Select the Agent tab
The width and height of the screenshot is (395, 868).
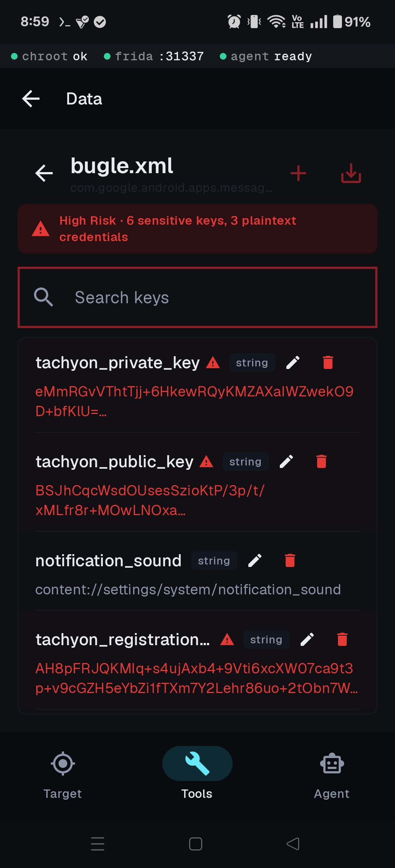[331, 772]
